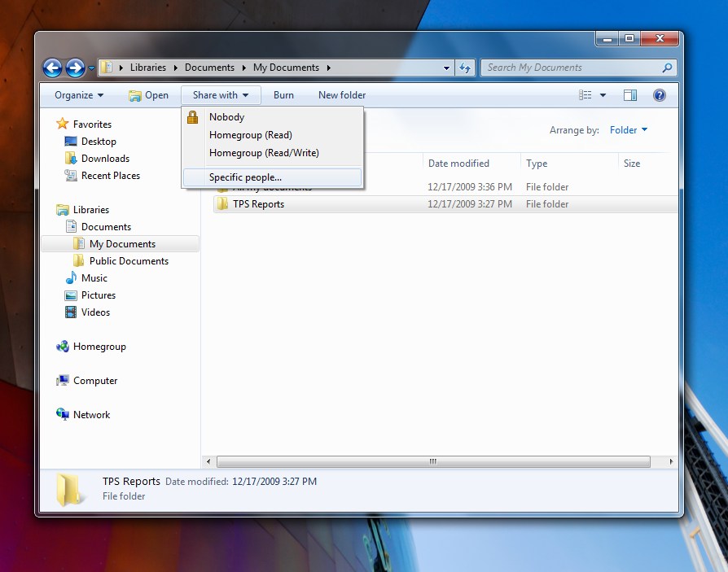Open the Videos library
The width and height of the screenshot is (728, 572).
pyautogui.click(x=95, y=312)
